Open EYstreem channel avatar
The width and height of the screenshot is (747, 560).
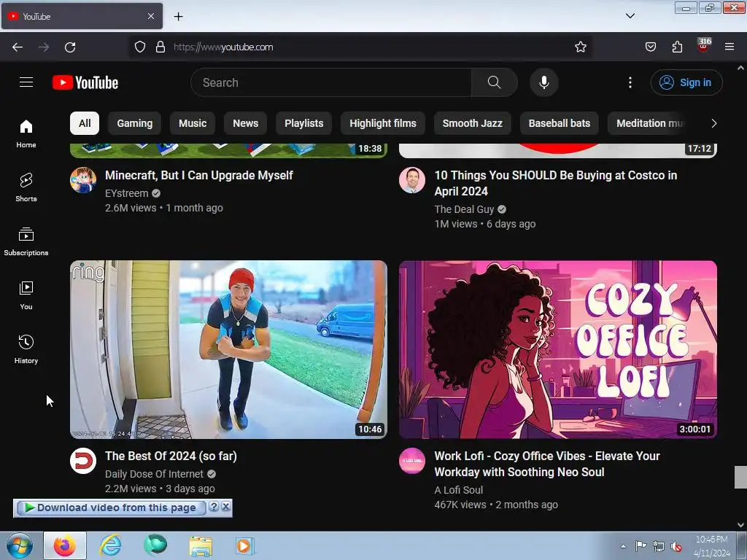83,180
